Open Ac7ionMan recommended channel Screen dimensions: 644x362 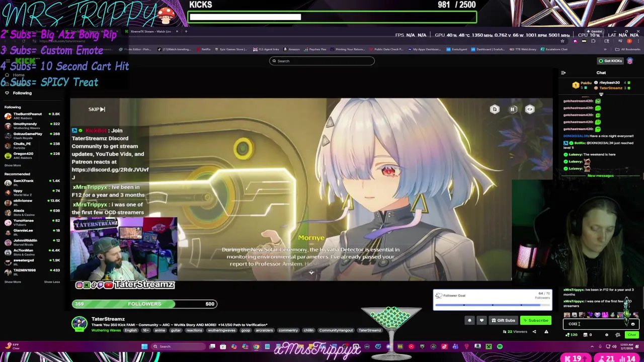tap(32, 252)
